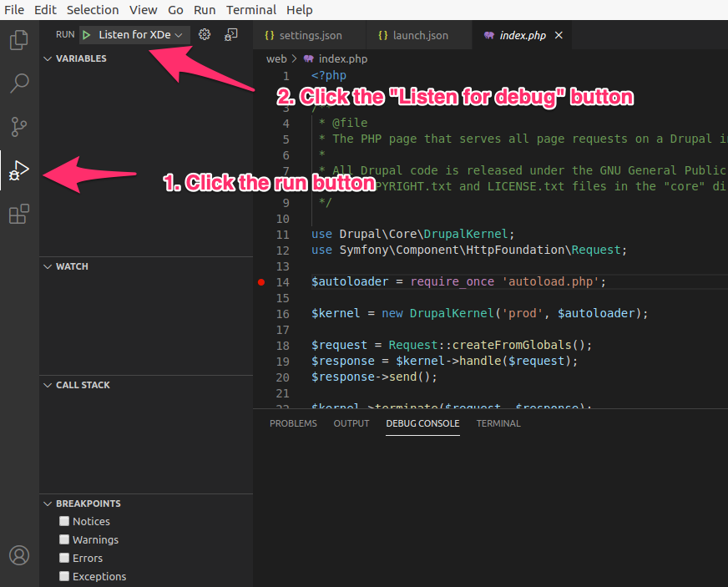The image size is (728, 587).
Task: Switch to the launch.json tab
Action: [x=419, y=35]
